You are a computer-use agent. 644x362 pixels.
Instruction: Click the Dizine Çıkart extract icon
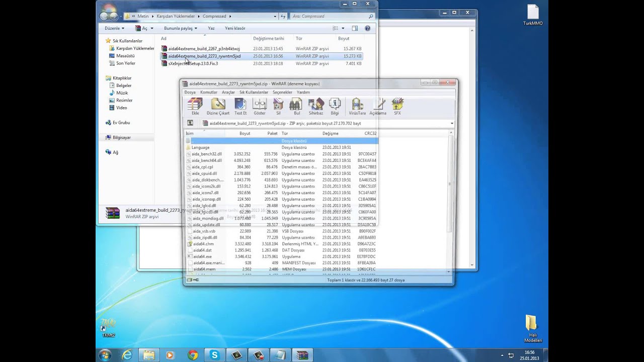pos(218,106)
